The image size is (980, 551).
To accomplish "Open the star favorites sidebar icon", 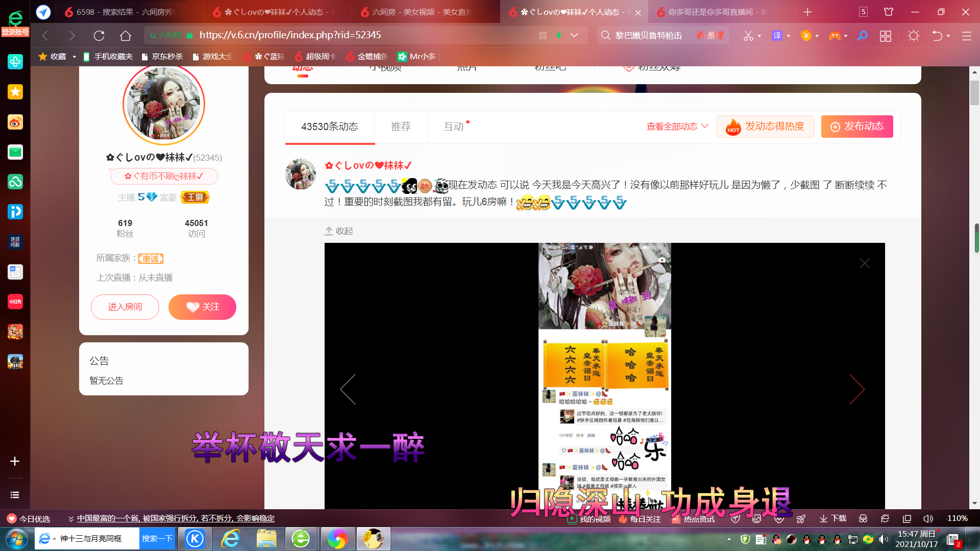I will [x=15, y=92].
